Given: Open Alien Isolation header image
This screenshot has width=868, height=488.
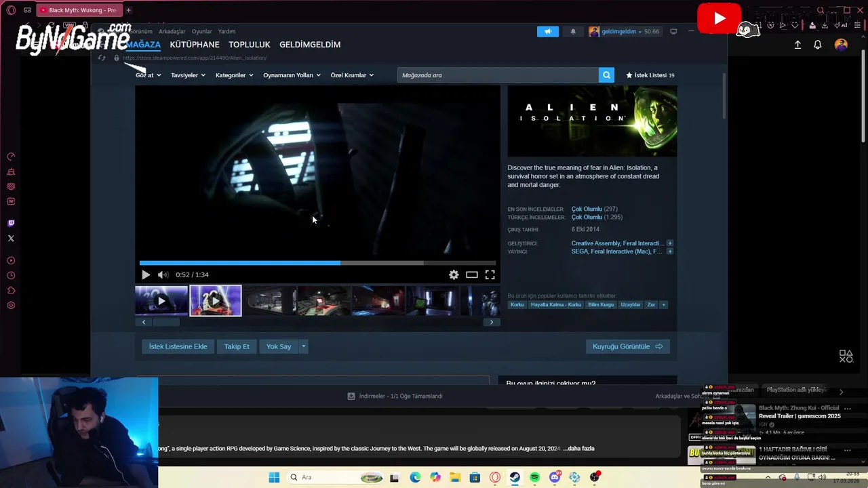Looking at the screenshot, I should click(x=592, y=121).
